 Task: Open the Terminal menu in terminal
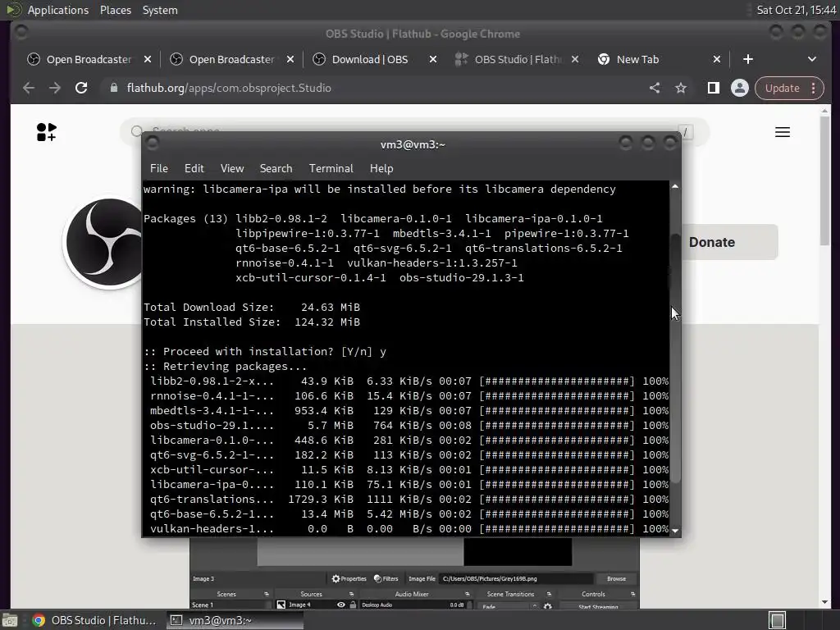[331, 168]
